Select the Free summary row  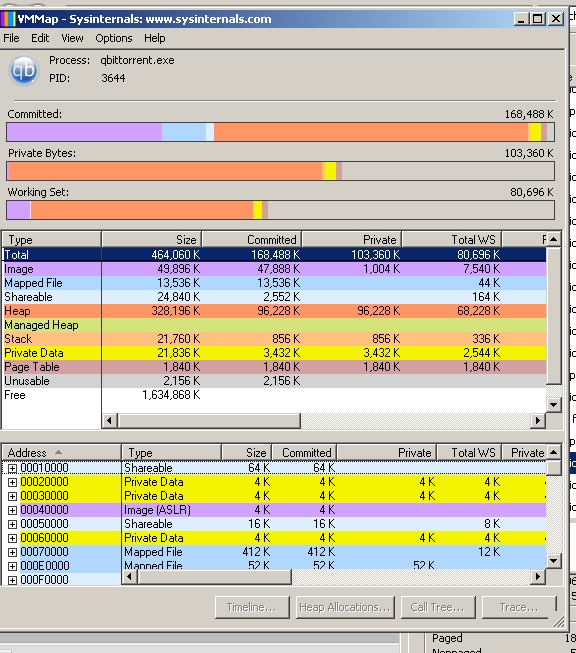click(274, 395)
